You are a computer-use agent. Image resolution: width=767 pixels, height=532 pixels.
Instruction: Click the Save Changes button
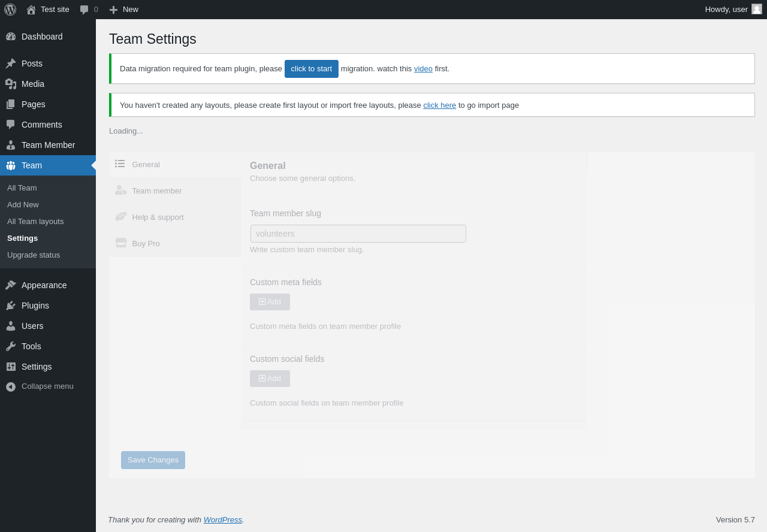[153, 460]
